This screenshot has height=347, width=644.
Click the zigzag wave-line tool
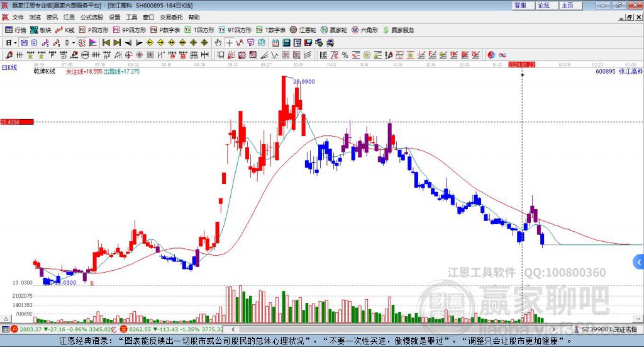click(274, 55)
